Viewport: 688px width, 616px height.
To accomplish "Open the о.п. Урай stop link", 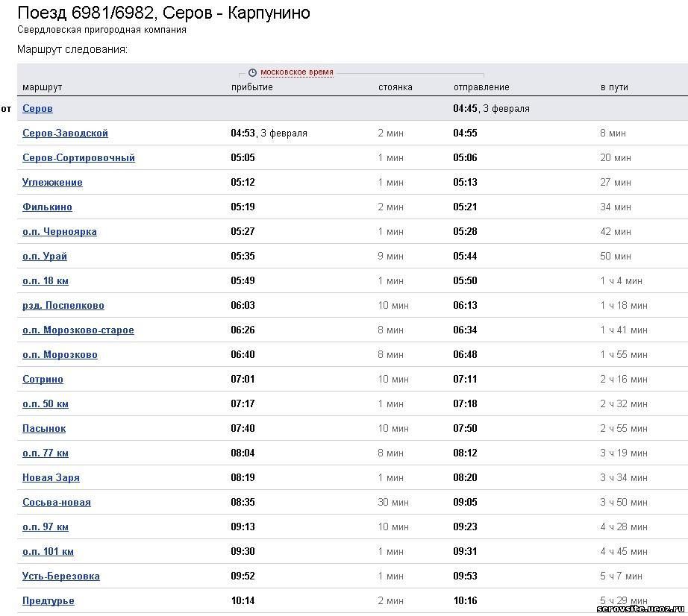I will pos(45,256).
